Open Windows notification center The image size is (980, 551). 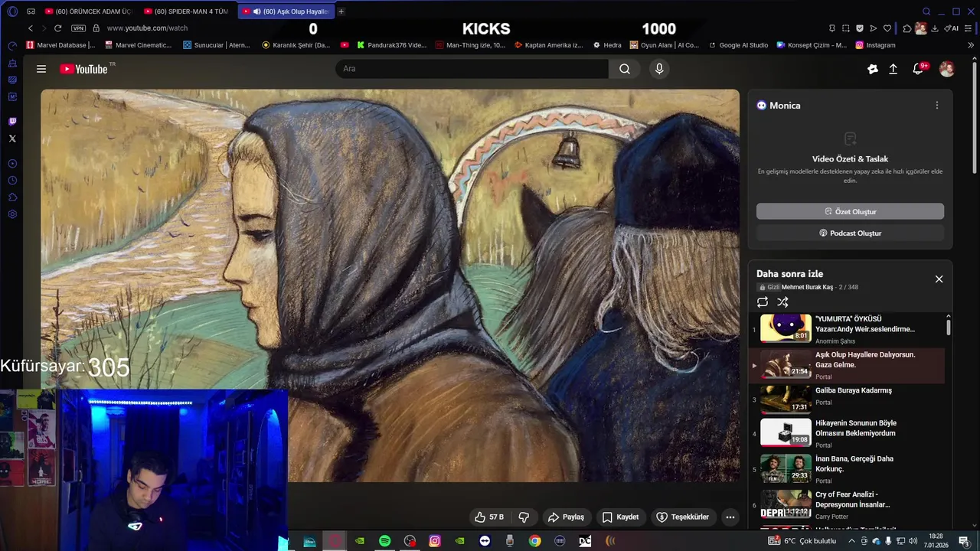[964, 541]
